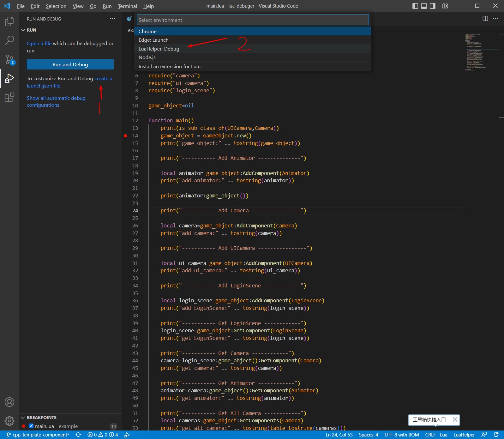Click the Run and Debug button
The image size is (504, 439).
tap(70, 64)
